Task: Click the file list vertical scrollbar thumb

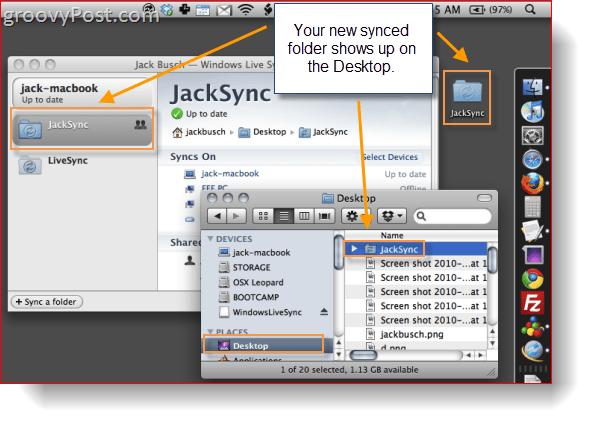Action: [492, 260]
